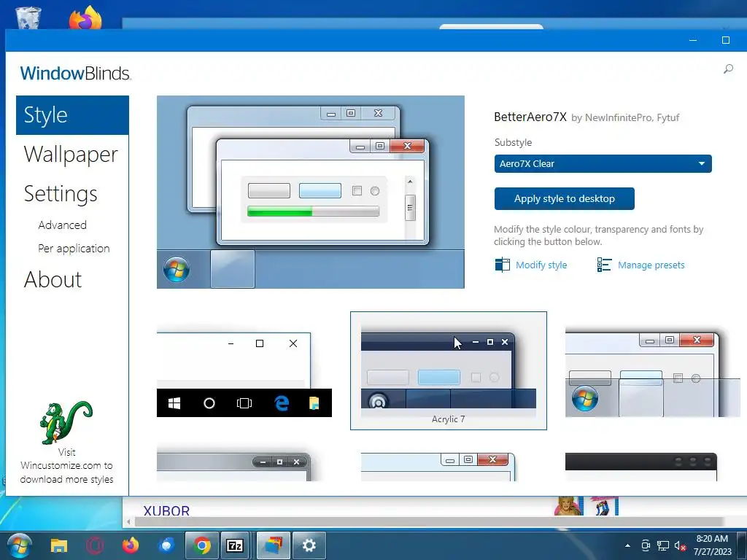Open Thunderbird from the taskbar
The width and height of the screenshot is (747, 560).
pos(166,545)
